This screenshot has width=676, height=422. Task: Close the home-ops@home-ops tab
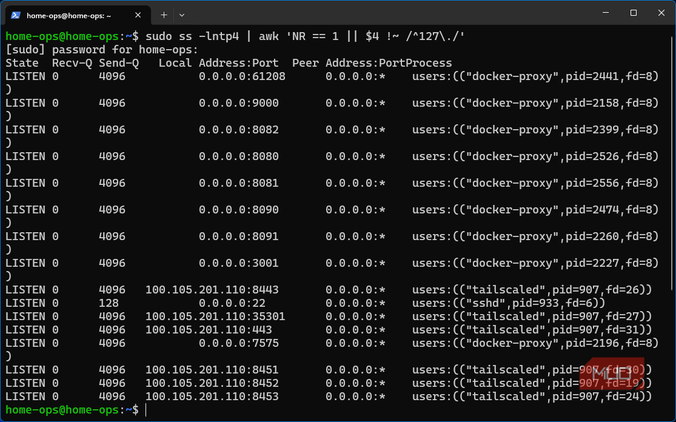[138, 15]
